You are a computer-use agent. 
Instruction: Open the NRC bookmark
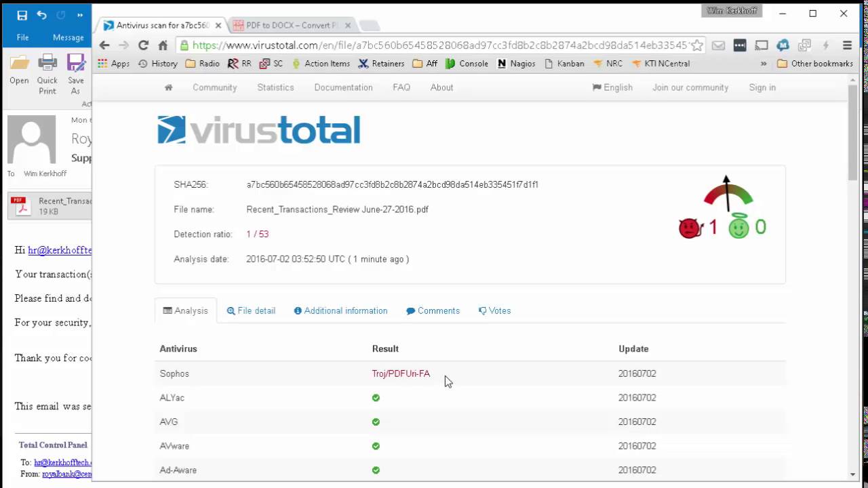[608, 64]
